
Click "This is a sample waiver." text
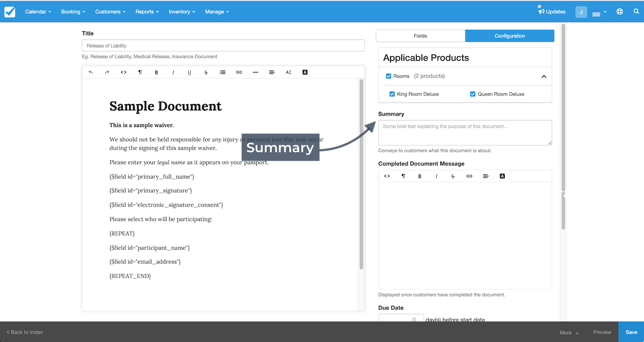142,125
